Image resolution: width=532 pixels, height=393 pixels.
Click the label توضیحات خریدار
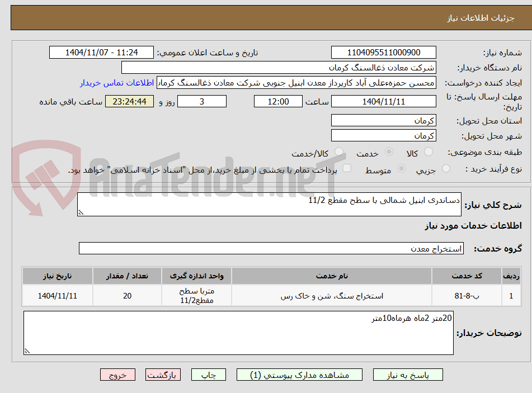489,333
